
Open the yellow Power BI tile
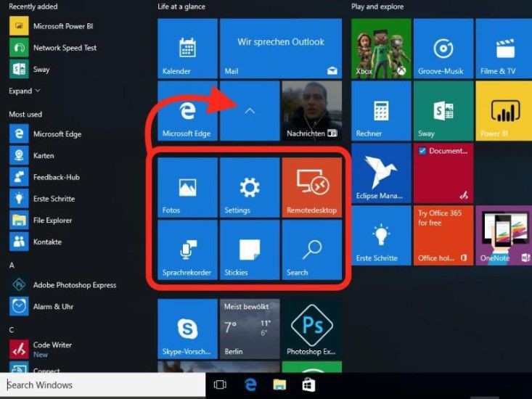point(504,111)
